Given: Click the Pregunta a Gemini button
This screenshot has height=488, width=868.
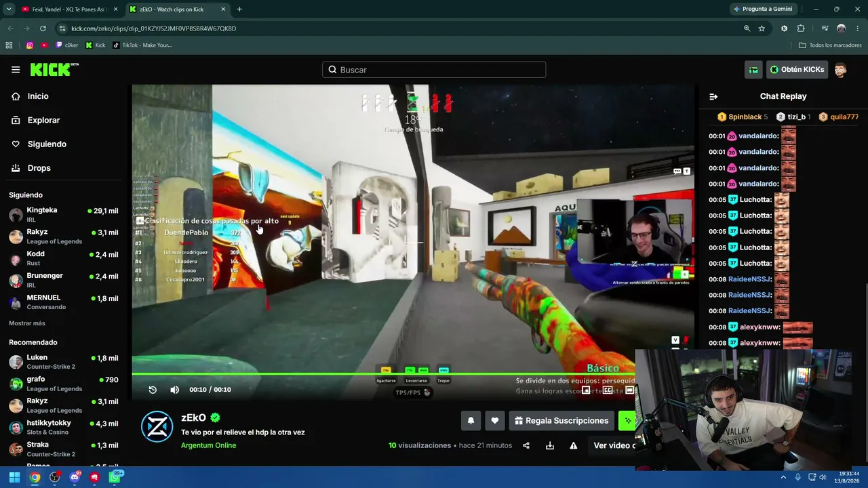Looking at the screenshot, I should pyautogui.click(x=762, y=9).
